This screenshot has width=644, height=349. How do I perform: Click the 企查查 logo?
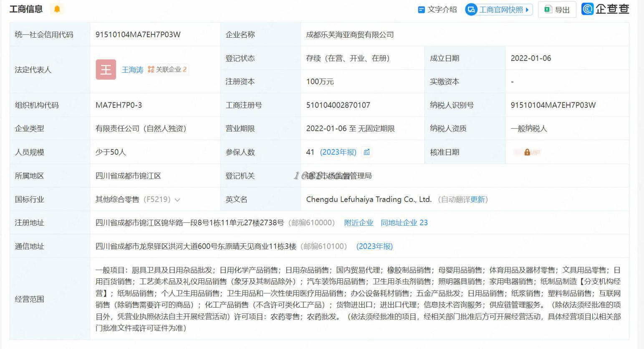click(x=606, y=9)
